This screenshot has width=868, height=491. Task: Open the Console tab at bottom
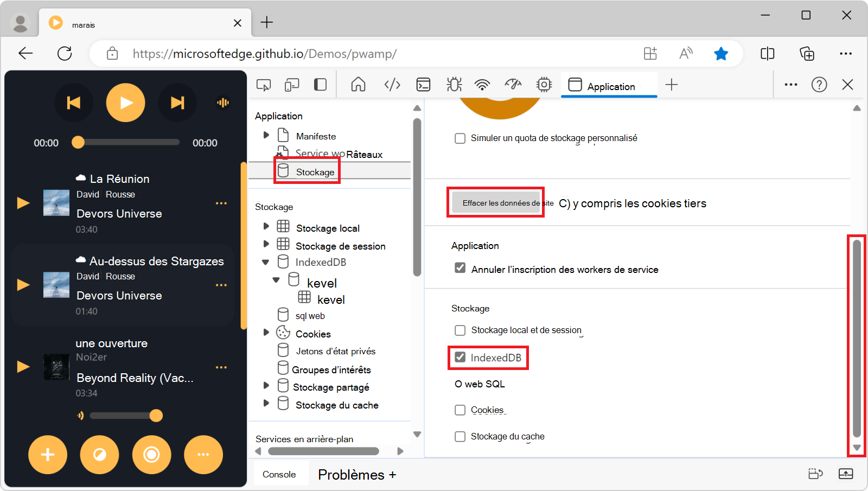pyautogui.click(x=280, y=473)
